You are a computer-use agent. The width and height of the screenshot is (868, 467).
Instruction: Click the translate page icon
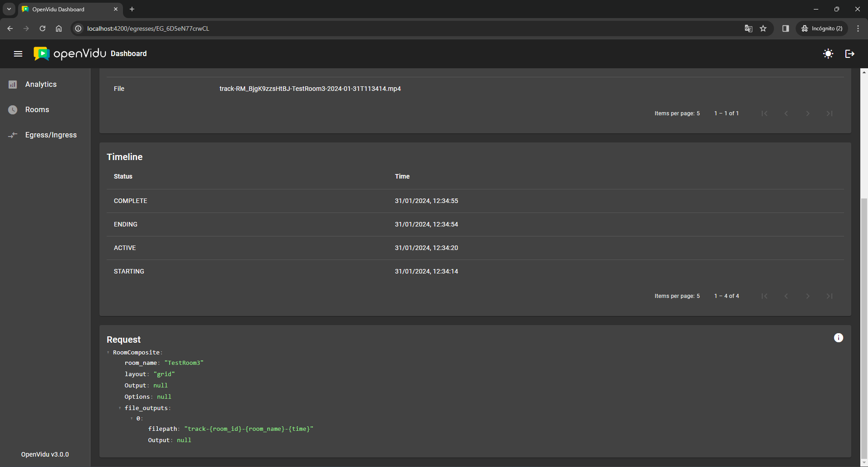click(748, 28)
